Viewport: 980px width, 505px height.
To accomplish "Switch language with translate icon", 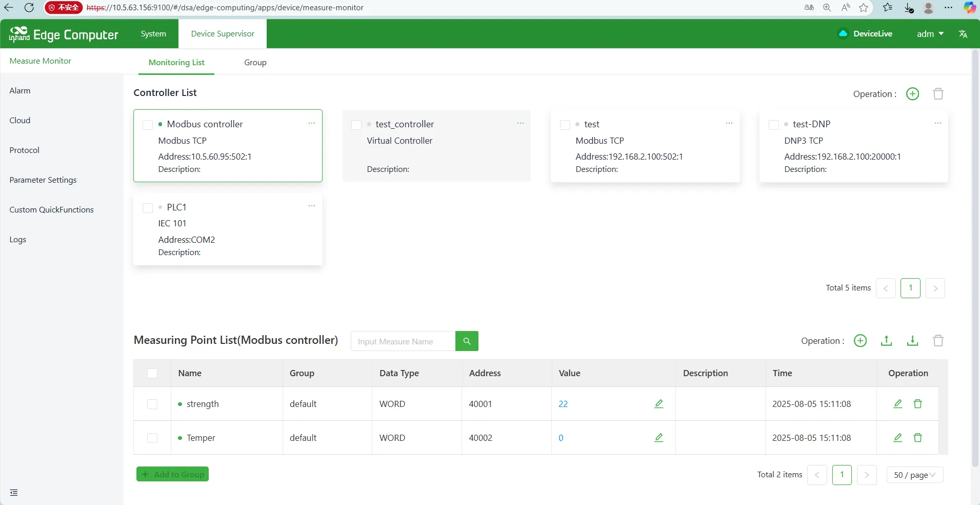I will coord(963,34).
